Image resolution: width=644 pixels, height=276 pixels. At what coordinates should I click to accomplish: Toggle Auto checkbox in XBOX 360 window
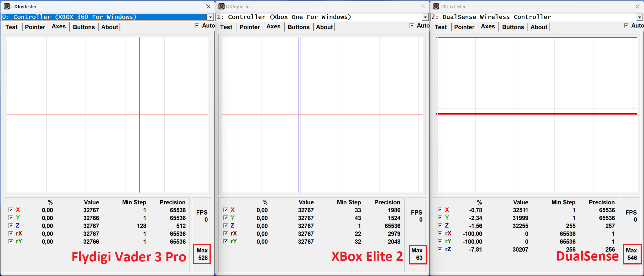point(197,25)
